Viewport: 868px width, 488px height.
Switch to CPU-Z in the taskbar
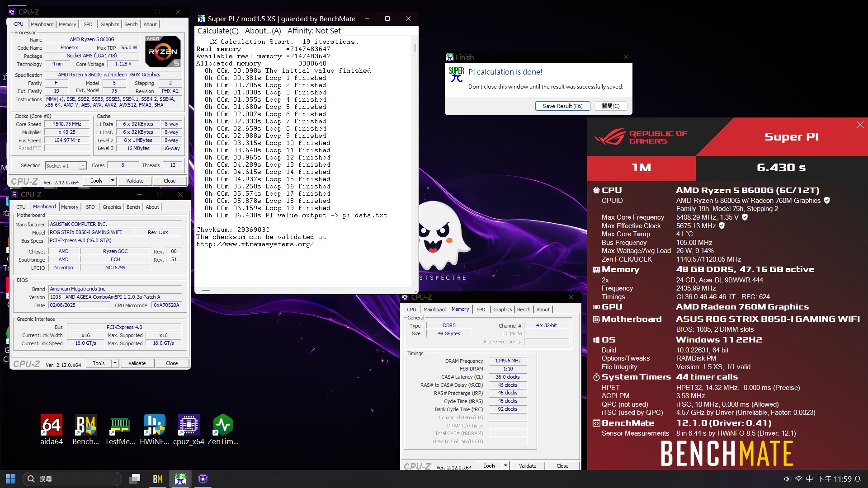(203, 479)
